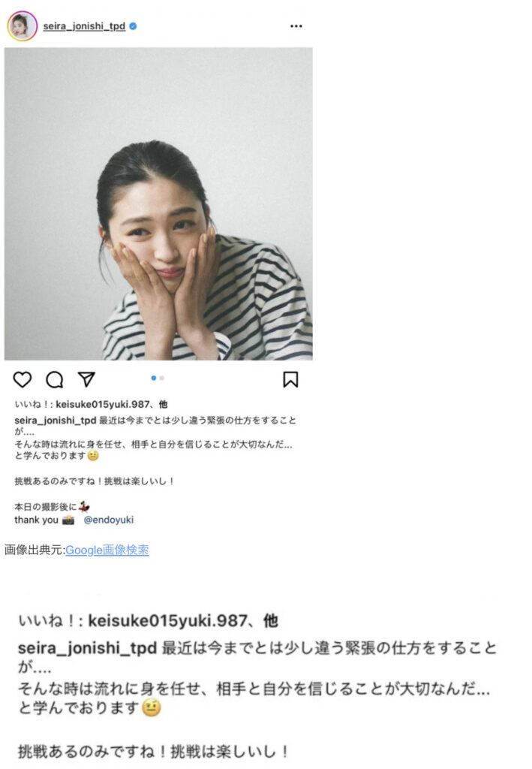Select the first blue carousel dot
Viewport: 532px width, 769px height.
pyautogui.click(x=153, y=378)
